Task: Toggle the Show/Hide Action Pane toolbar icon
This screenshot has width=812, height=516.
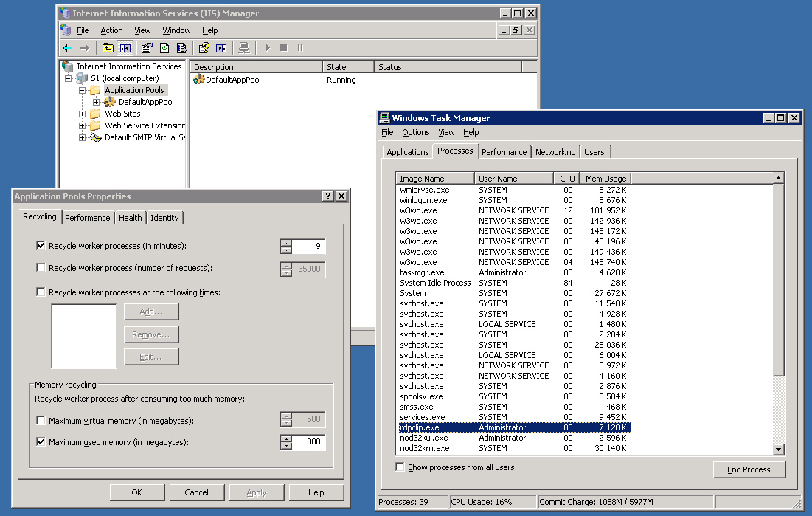Action: click(222, 48)
